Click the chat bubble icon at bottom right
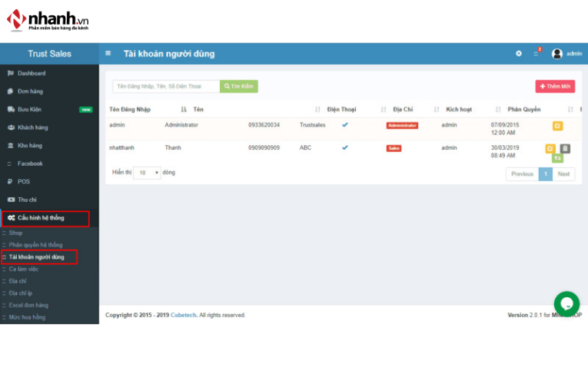Image resolution: width=588 pixels, height=367 pixels. (x=566, y=303)
